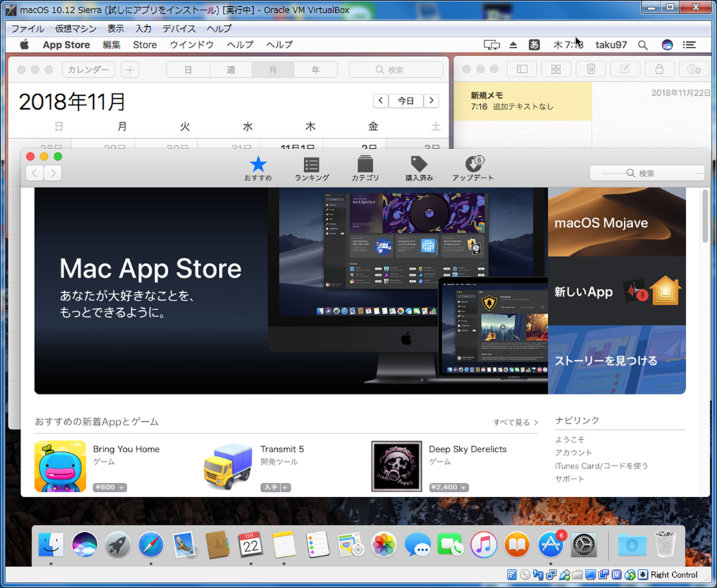Open iTunes from the Dock
The height and width of the screenshot is (588, 717).
(484, 545)
